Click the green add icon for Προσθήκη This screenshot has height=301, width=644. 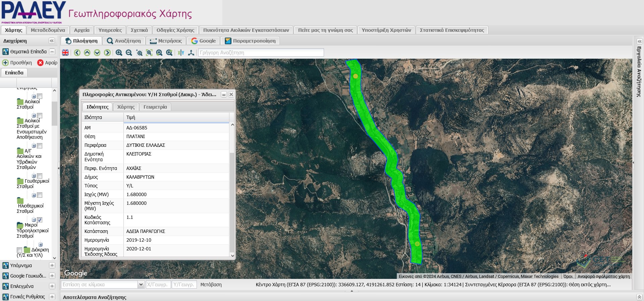[5, 63]
